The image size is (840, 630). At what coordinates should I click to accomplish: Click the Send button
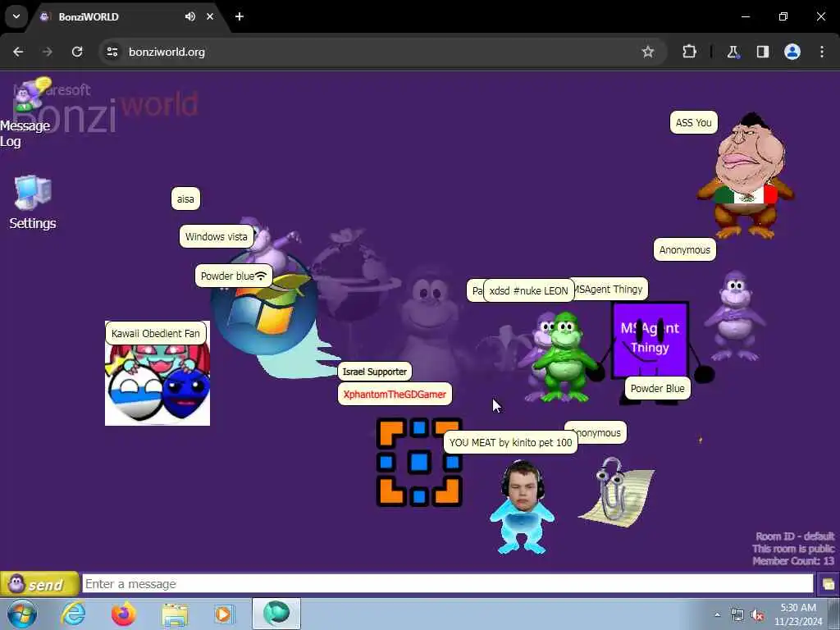[x=39, y=584]
